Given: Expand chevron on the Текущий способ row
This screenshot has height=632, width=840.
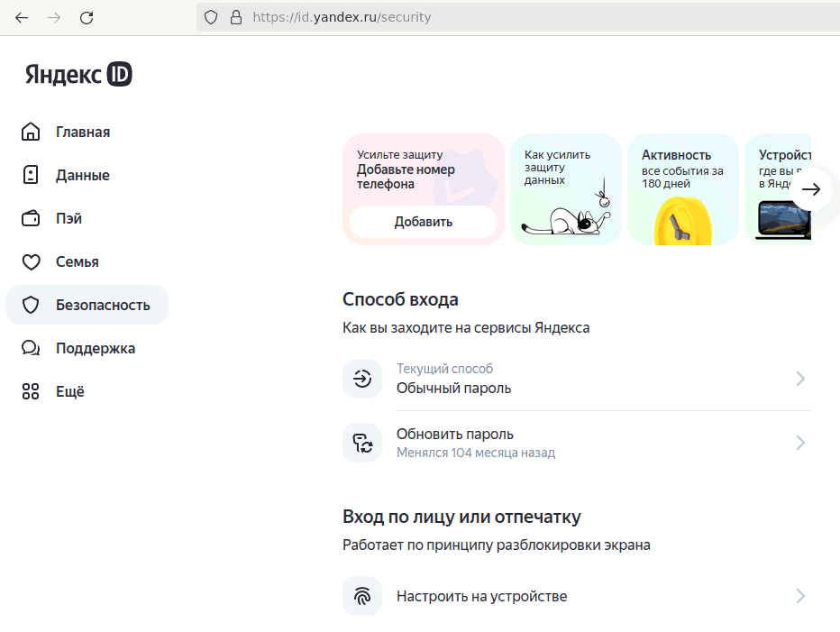Looking at the screenshot, I should point(800,379).
